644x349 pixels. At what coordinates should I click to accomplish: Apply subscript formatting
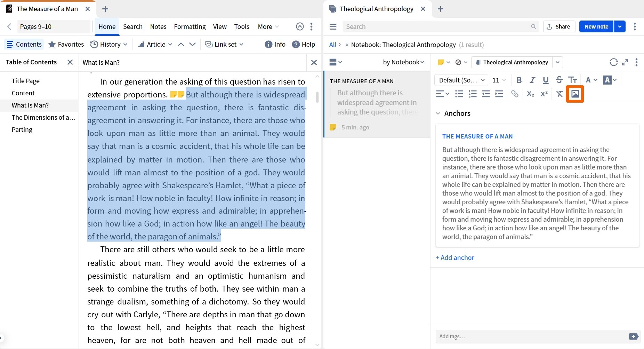pos(530,94)
